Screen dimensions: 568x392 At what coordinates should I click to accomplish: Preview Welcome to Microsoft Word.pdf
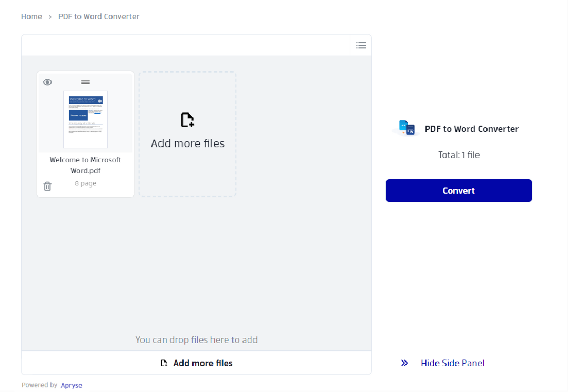click(47, 82)
